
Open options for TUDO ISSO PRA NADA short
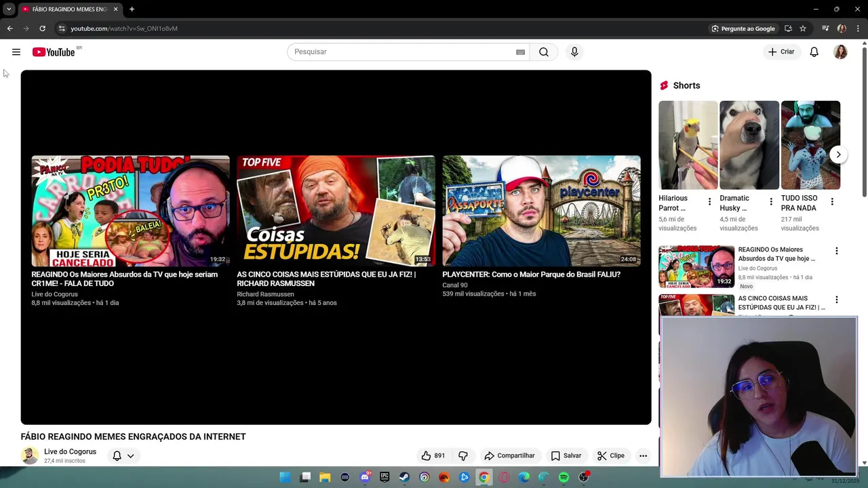pyautogui.click(x=832, y=202)
